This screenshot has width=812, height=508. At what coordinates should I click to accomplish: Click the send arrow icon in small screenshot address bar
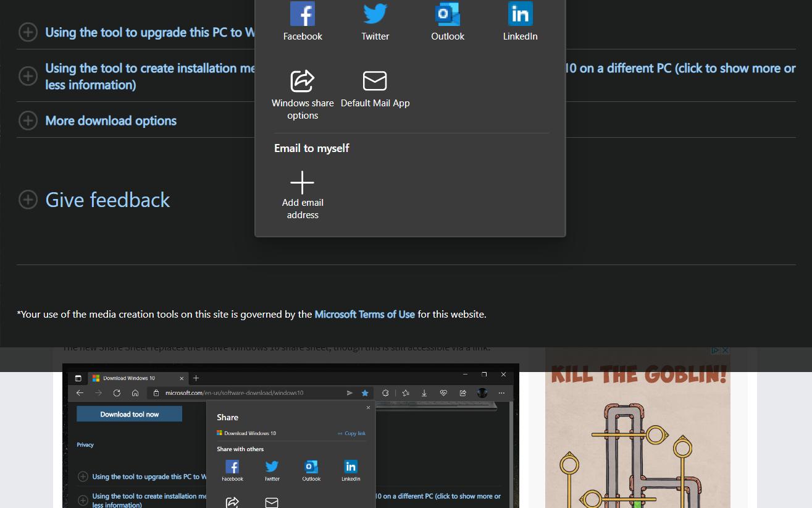pos(350,392)
